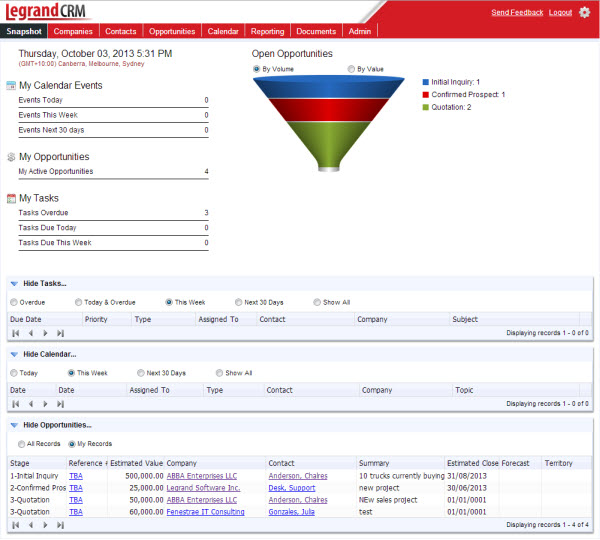Image resolution: width=600 pixels, height=540 pixels.
Task: Open the Companies tab
Action: tap(73, 31)
